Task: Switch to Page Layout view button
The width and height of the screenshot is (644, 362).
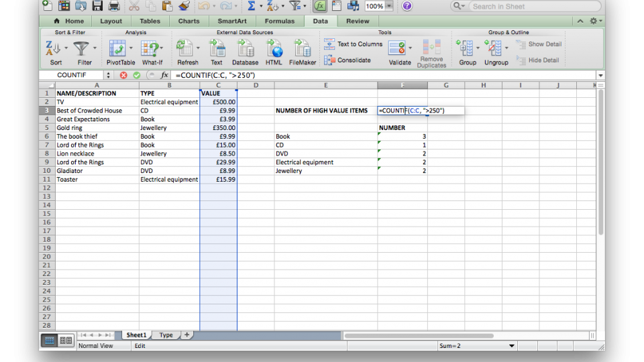Action: 66,341
